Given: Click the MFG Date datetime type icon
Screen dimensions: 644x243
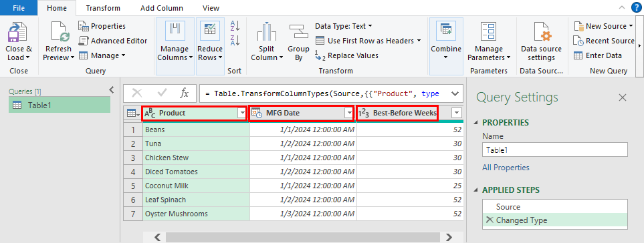Looking at the screenshot, I should (x=257, y=113).
